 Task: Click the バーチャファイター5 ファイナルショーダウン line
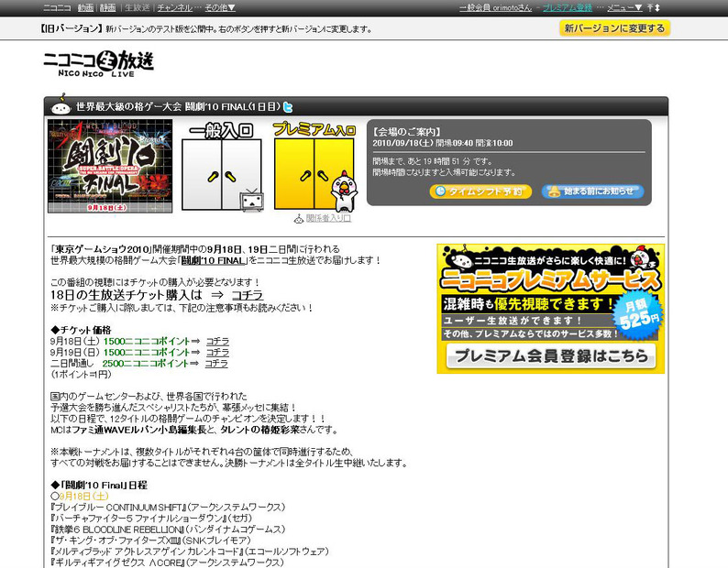tap(151, 519)
